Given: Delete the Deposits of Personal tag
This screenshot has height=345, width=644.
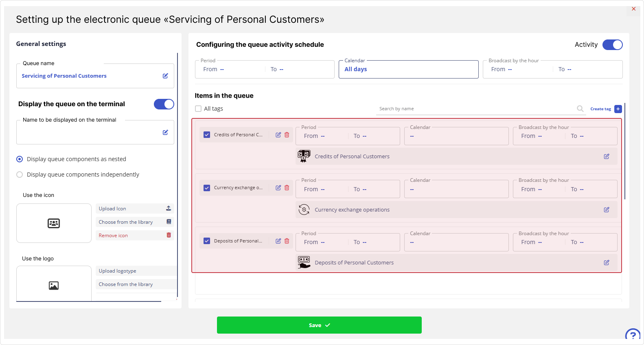Looking at the screenshot, I should pyautogui.click(x=287, y=241).
